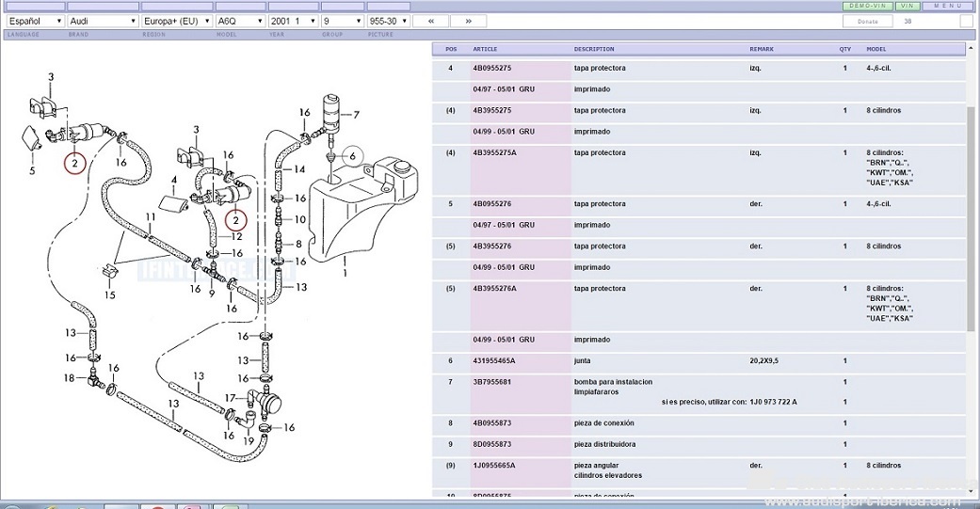Click the parts list vertical scrollbar
The width and height of the screenshot is (980, 509).
click(971, 216)
